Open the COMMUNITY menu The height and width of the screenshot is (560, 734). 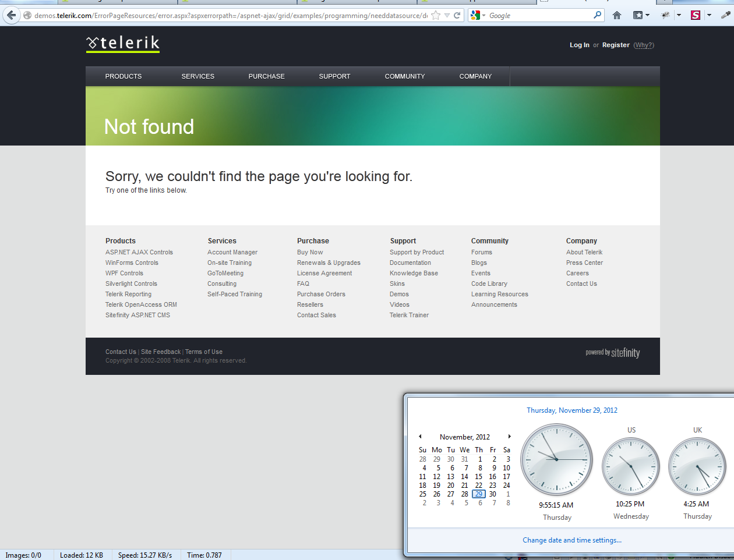pyautogui.click(x=405, y=76)
